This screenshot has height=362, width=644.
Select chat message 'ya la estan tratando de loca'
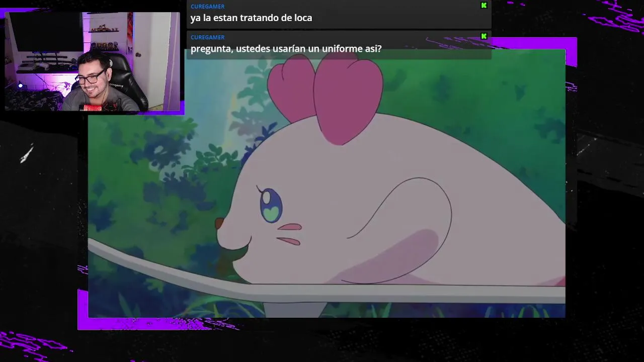pyautogui.click(x=251, y=18)
